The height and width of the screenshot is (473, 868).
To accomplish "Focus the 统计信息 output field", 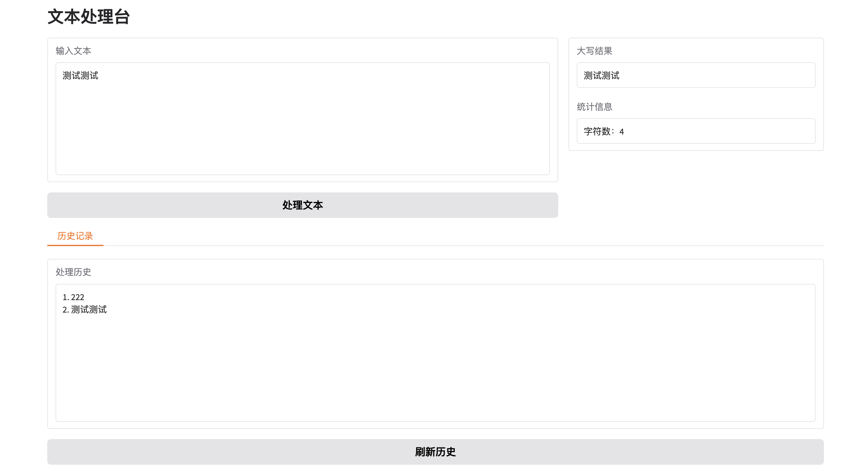I will (x=696, y=131).
